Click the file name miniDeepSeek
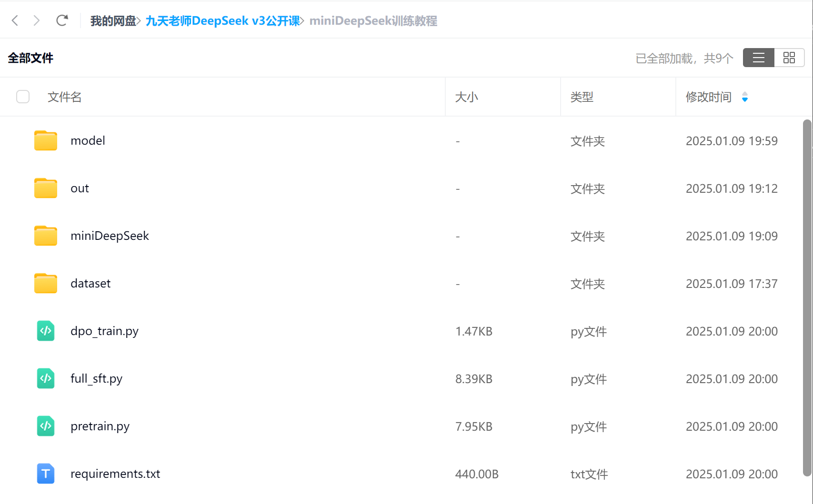 pyautogui.click(x=110, y=236)
